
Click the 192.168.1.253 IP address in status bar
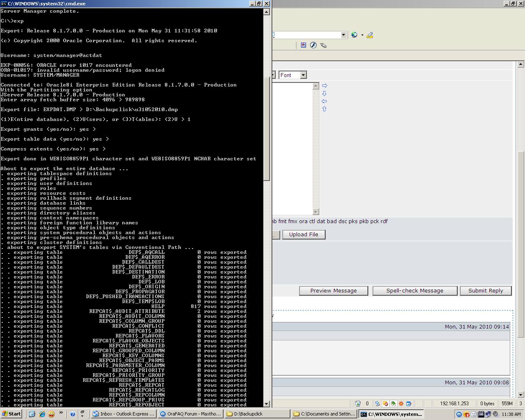point(454,404)
